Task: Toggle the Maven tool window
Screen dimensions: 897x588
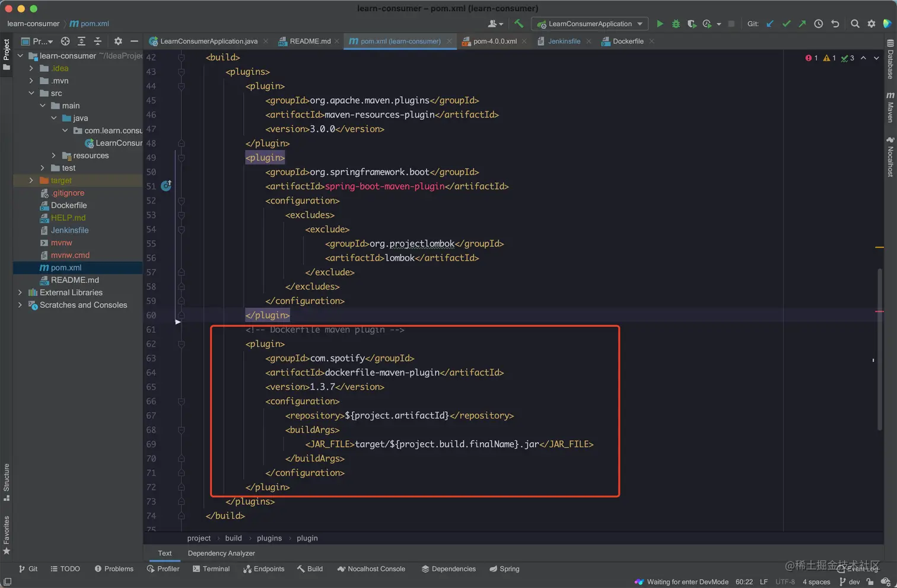Action: [890, 107]
